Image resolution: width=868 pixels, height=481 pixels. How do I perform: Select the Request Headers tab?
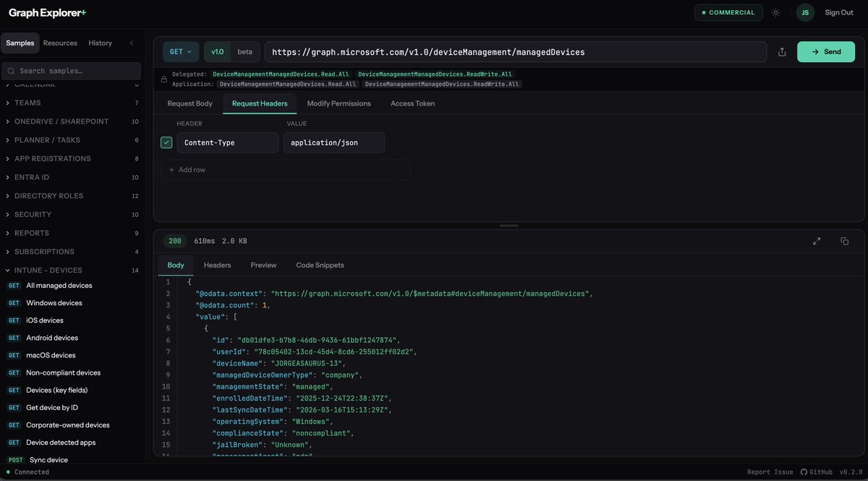260,103
